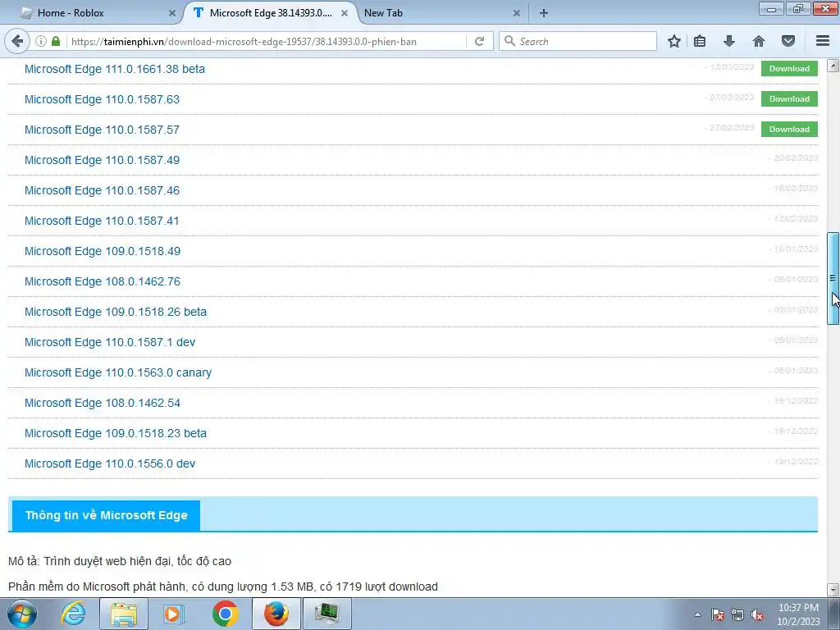Bookmark this page with the star icon
Image resolution: width=840 pixels, height=630 pixels.
(x=674, y=41)
